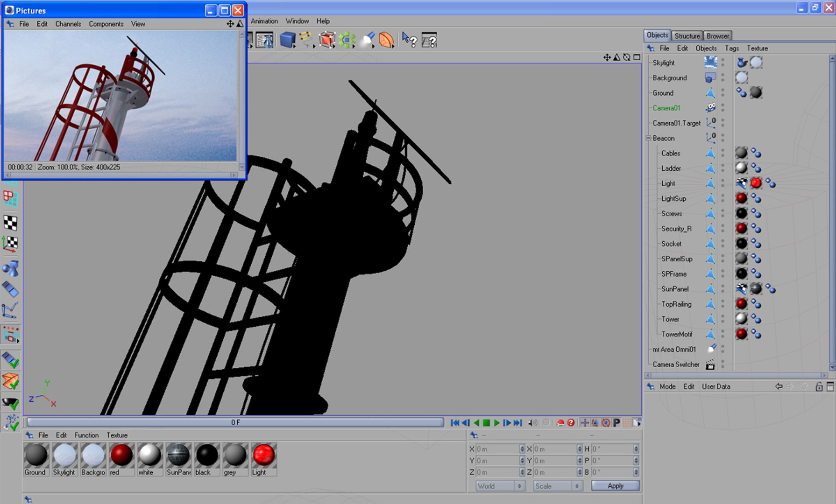The height and width of the screenshot is (504, 836).
Task: Select the spline drawing tool
Action: coord(306,39)
